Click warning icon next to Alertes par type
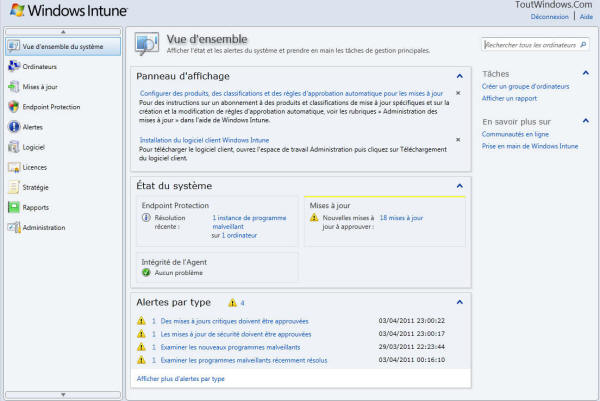 pyautogui.click(x=232, y=303)
